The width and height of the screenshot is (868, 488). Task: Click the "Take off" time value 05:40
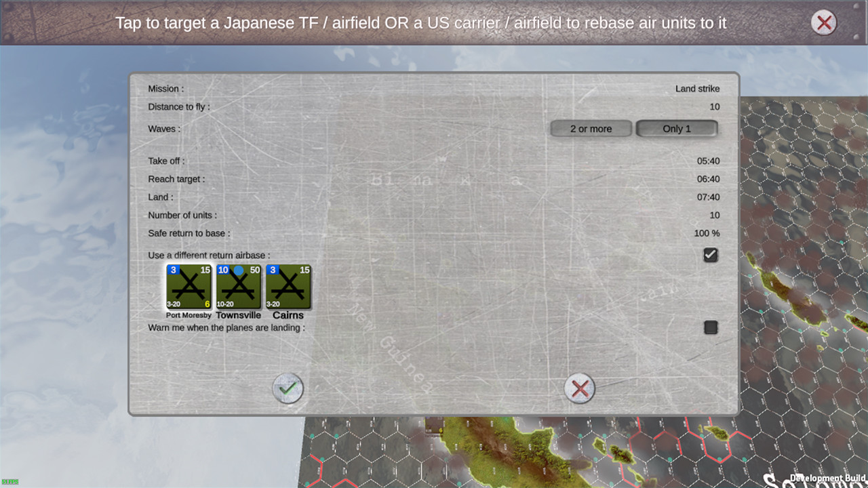click(709, 161)
